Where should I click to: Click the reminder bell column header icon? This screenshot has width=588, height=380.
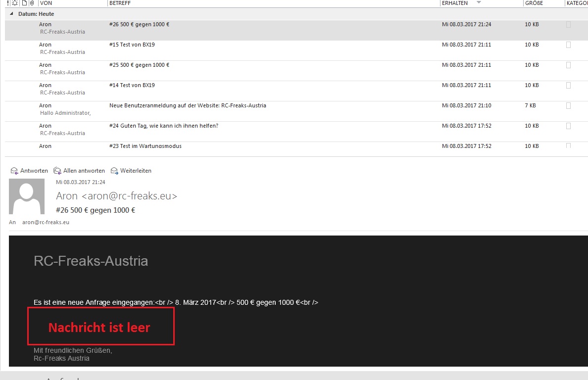coord(15,3)
